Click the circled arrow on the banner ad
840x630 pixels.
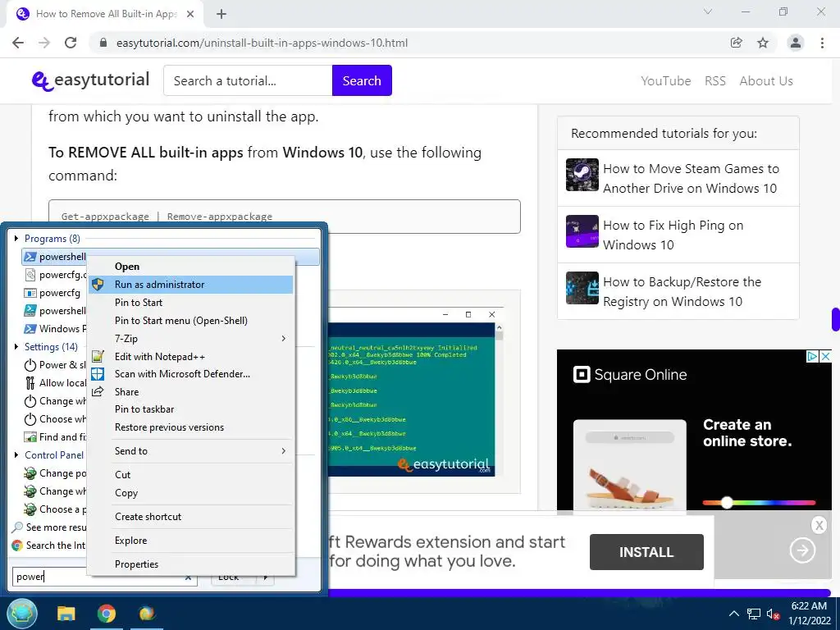click(802, 550)
